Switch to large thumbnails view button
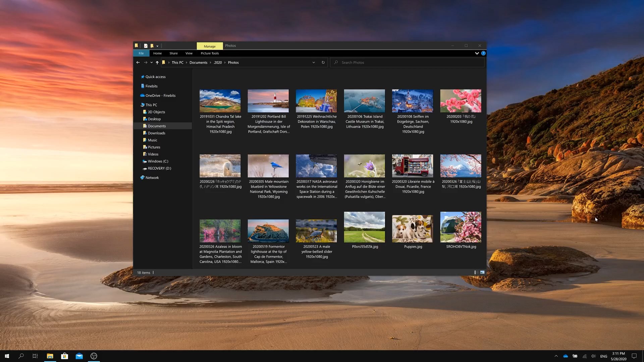Image resolution: width=644 pixels, height=362 pixels. coord(482,273)
